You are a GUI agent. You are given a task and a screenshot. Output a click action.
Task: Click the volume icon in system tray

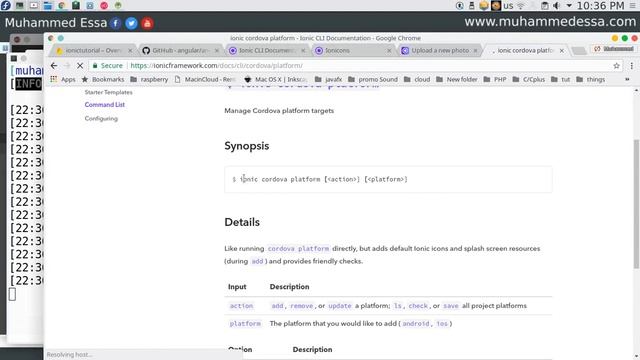click(557, 6)
